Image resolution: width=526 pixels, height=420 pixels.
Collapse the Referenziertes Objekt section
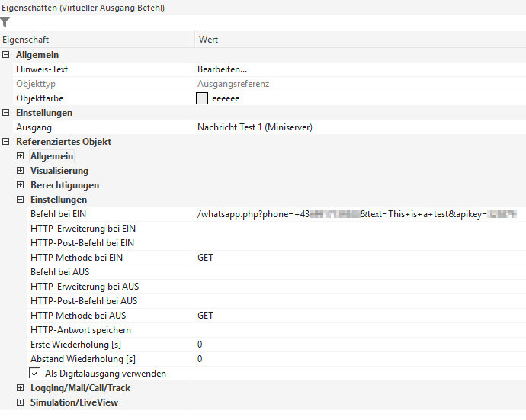pyautogui.click(x=6, y=142)
